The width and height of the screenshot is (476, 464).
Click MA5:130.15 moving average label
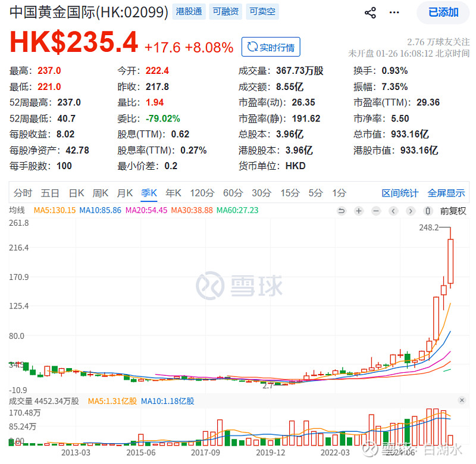click(55, 210)
